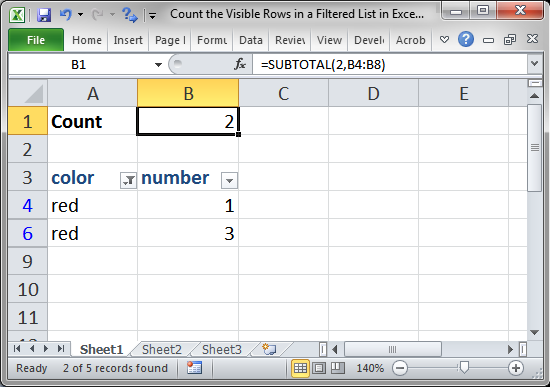This screenshot has height=387, width=550.
Task: Switch to Page Layout view in status bar
Action: tap(319, 368)
